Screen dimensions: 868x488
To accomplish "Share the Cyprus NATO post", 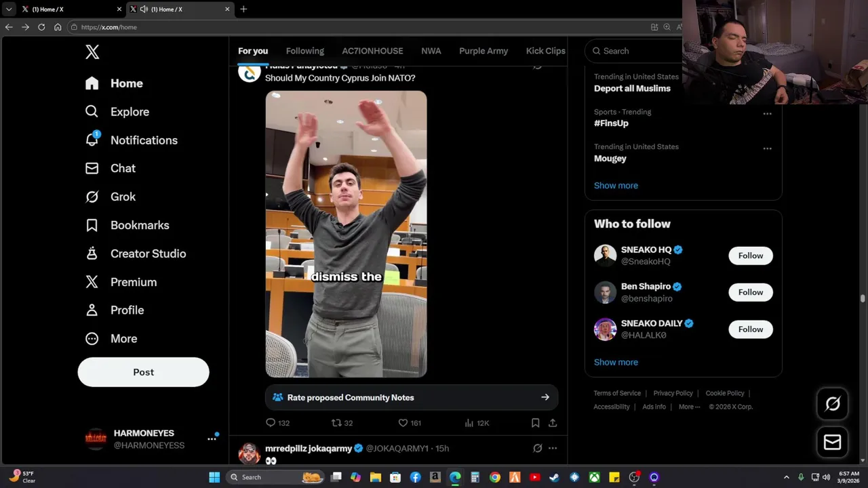I will (553, 423).
